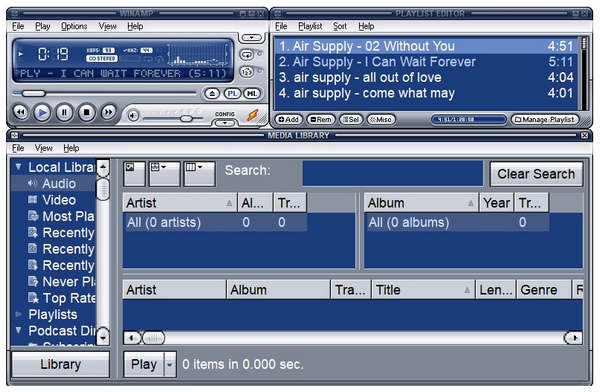
Task: Click the elapsed time display 0:19
Action: 53,54
